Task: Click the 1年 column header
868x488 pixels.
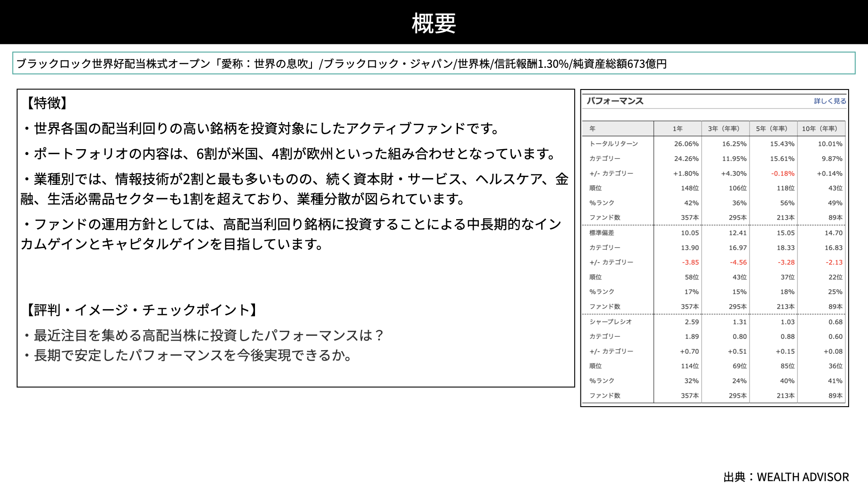Action: 677,129
